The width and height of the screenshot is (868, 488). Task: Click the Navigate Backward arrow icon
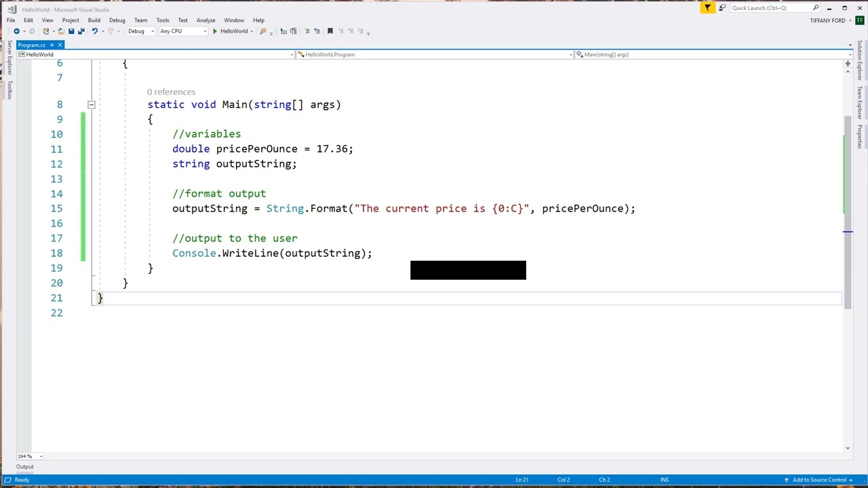(x=16, y=31)
